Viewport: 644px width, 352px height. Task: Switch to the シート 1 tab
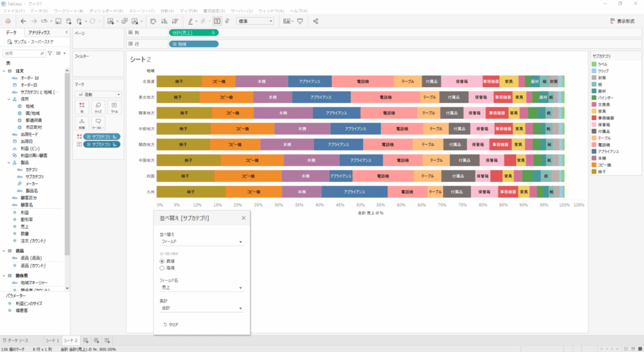pos(52,340)
